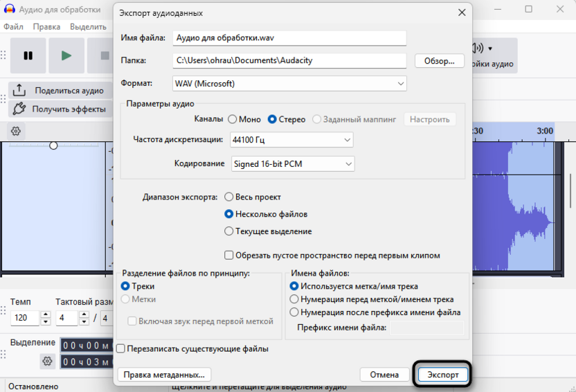The height and width of the screenshot is (392, 576).
Task: Choose Multiple files export range
Action: [229, 214]
